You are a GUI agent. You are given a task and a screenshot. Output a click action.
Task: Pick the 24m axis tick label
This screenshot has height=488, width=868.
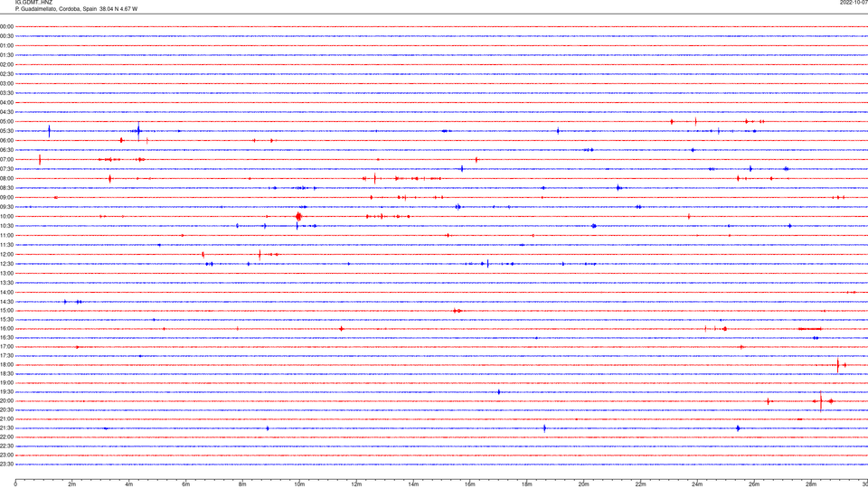click(x=697, y=484)
